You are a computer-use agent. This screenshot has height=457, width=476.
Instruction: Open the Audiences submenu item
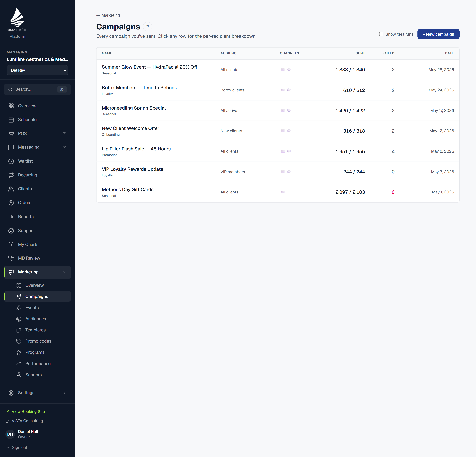37,319
